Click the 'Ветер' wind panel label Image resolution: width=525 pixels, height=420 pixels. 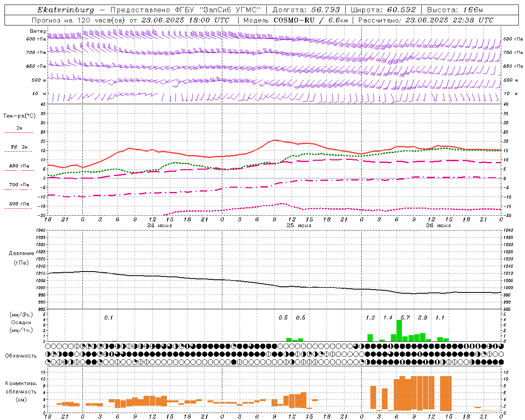coord(38,31)
